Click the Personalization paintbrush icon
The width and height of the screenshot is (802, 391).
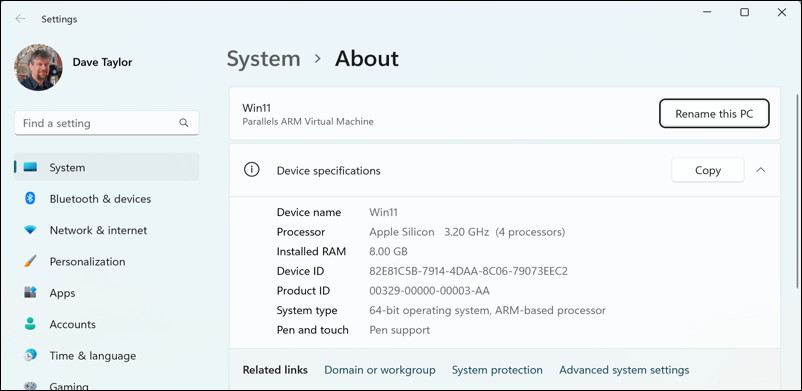[30, 262]
